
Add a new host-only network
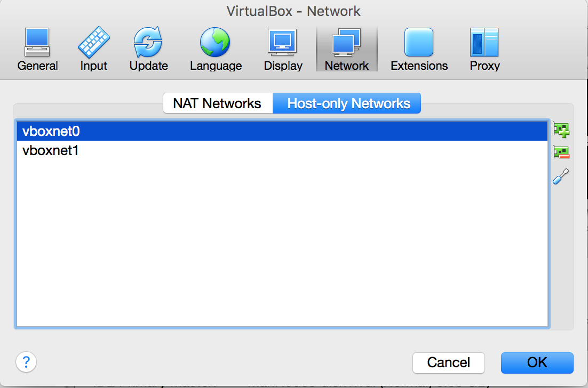[x=561, y=130]
